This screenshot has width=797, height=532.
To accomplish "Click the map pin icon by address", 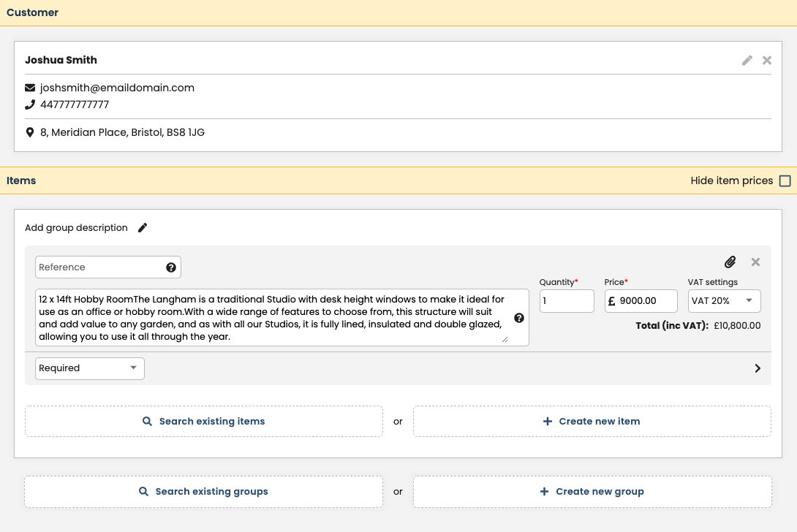I will 30,132.
